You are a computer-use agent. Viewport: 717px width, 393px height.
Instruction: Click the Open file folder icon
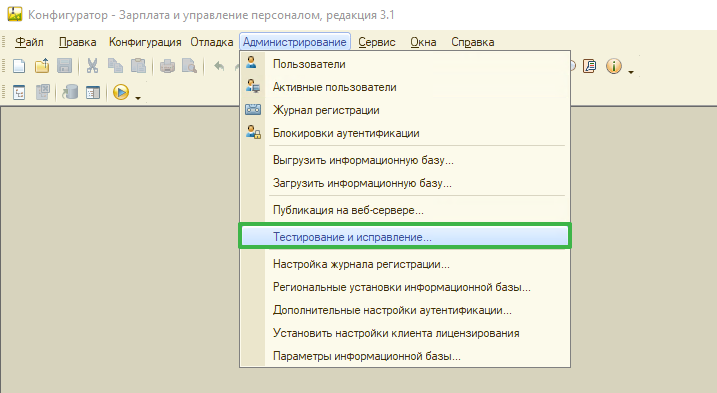tap(42, 66)
